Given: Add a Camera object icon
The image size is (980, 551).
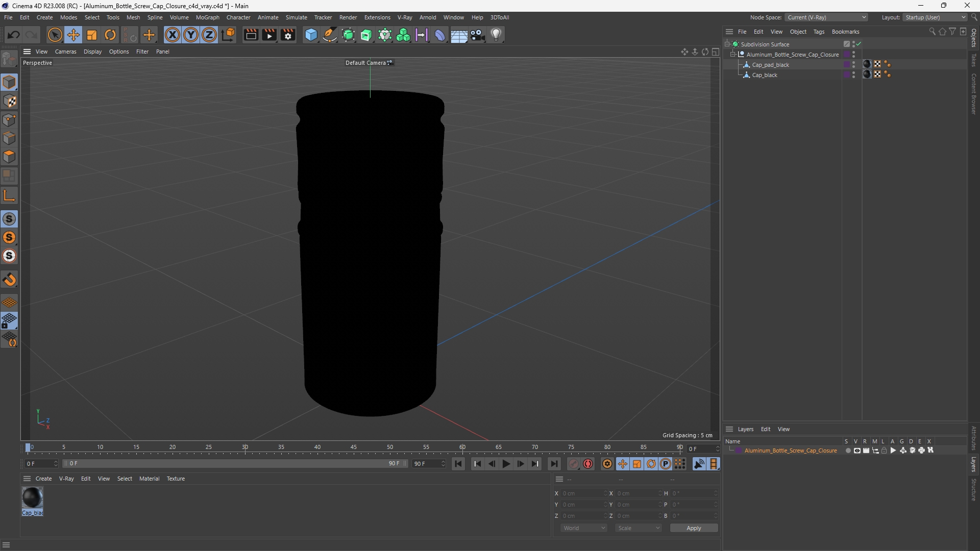Looking at the screenshot, I should coord(478,35).
